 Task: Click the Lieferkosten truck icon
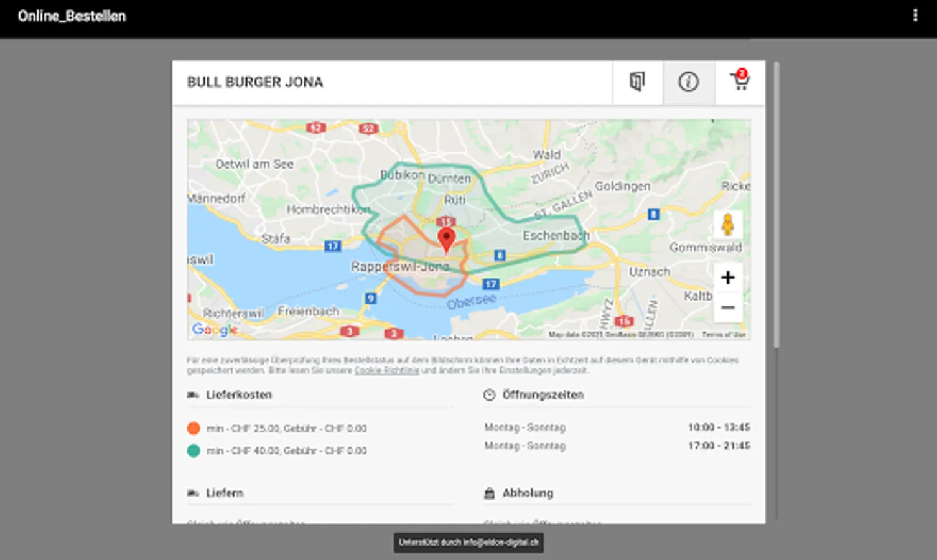point(193,395)
